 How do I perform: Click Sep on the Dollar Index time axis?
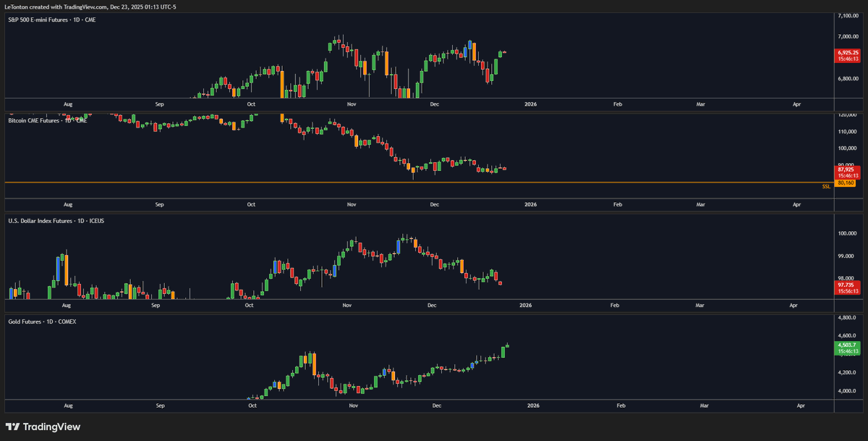[x=156, y=306]
